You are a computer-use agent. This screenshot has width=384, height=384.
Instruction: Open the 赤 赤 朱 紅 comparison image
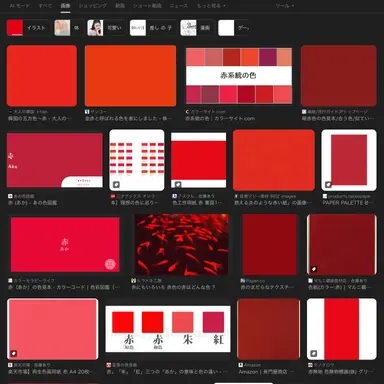click(168, 329)
